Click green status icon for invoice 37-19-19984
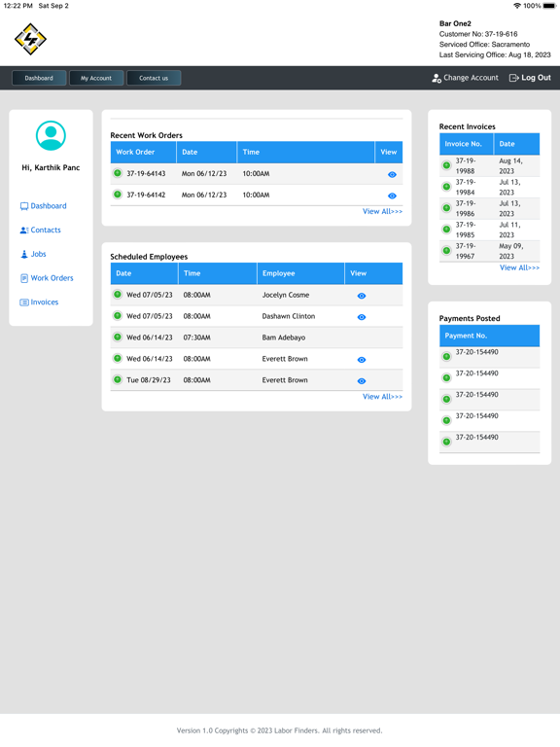Viewport: 560px width, 747px height. pos(446,187)
